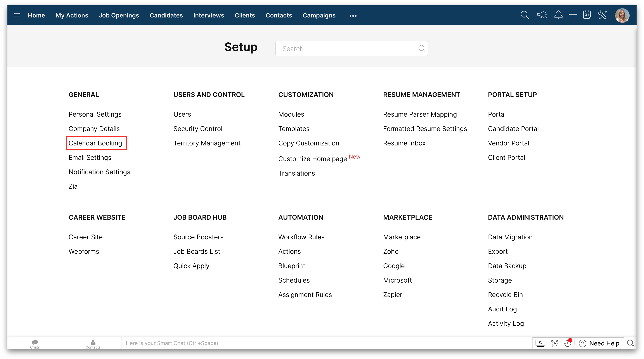The height and width of the screenshot is (359, 644).
Task: Open Customize Home page link
Action: (313, 159)
